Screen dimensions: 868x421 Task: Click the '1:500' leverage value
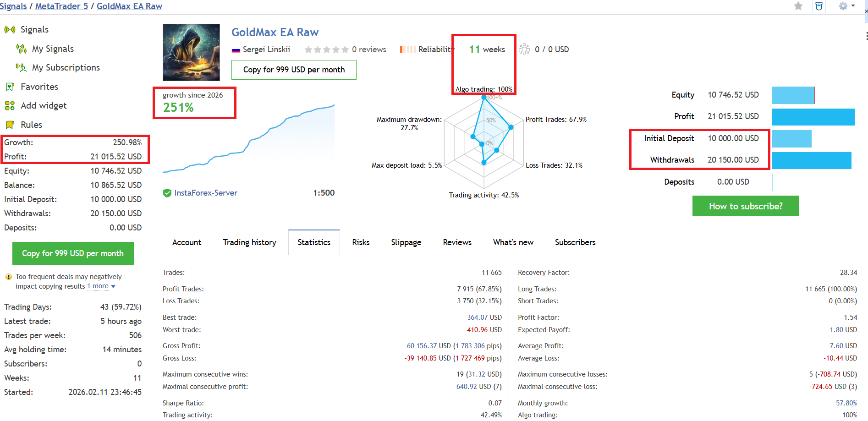point(324,193)
